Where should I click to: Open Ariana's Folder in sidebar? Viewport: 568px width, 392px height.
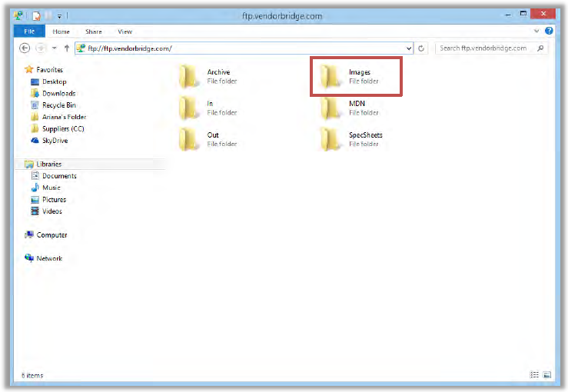[x=58, y=117]
